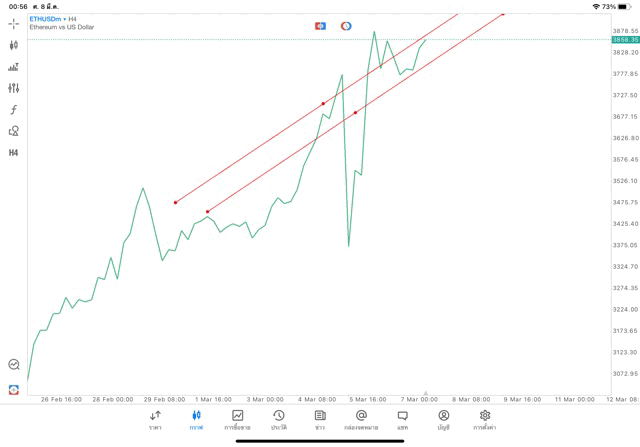Select the upper red trendline start point
This screenshot has height=447, width=640.
click(x=175, y=203)
